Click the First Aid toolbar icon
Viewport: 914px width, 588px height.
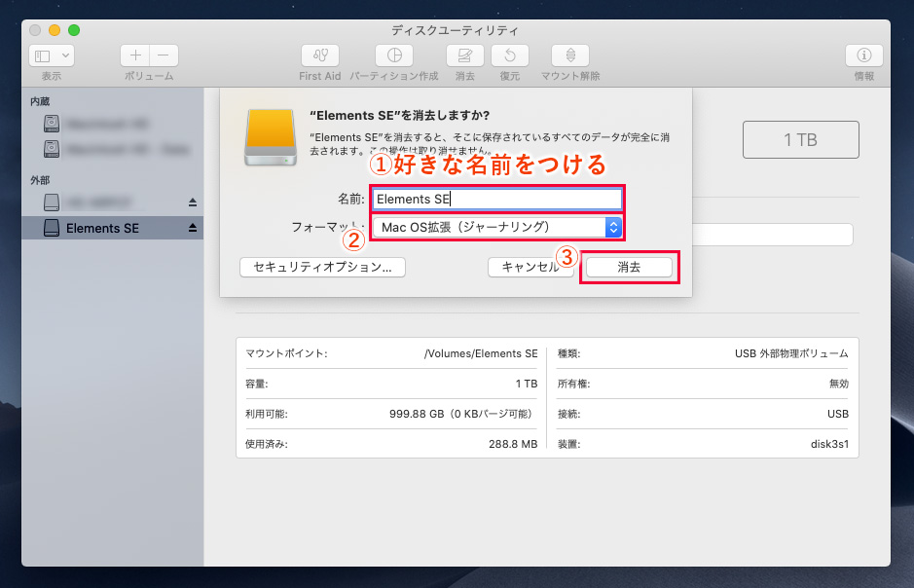pyautogui.click(x=320, y=55)
